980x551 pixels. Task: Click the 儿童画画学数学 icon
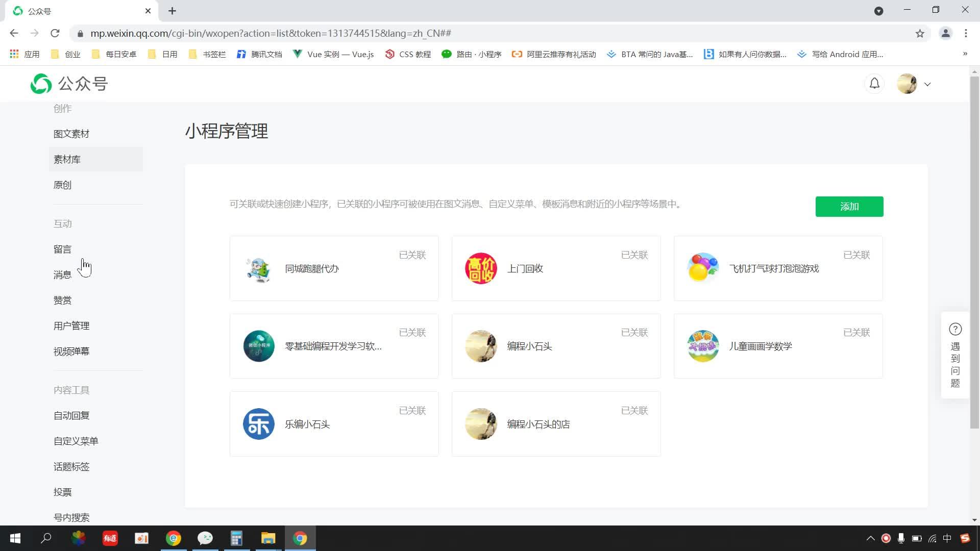point(703,346)
